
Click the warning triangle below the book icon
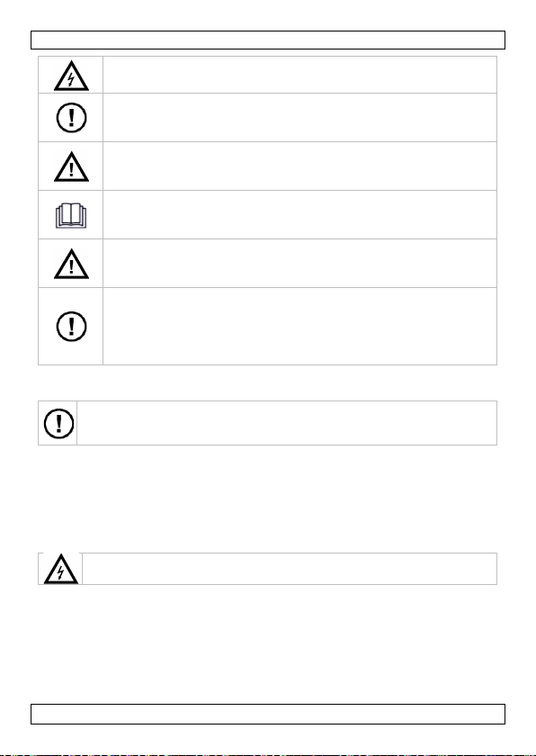71,265
